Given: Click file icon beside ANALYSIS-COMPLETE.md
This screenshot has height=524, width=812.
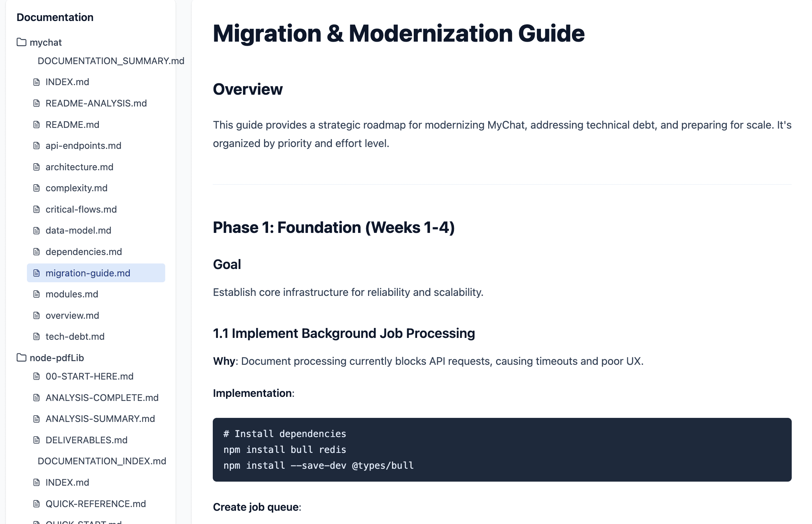Looking at the screenshot, I should coord(37,398).
